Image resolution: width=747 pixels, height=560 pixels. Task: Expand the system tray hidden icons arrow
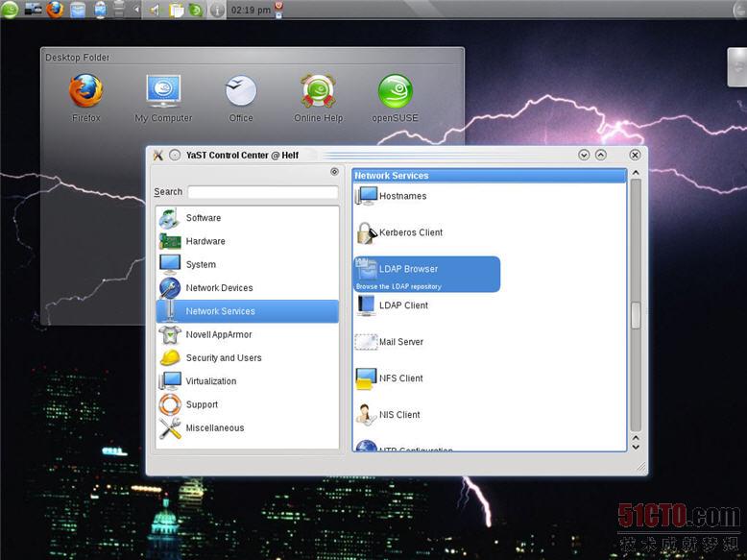click(136, 9)
